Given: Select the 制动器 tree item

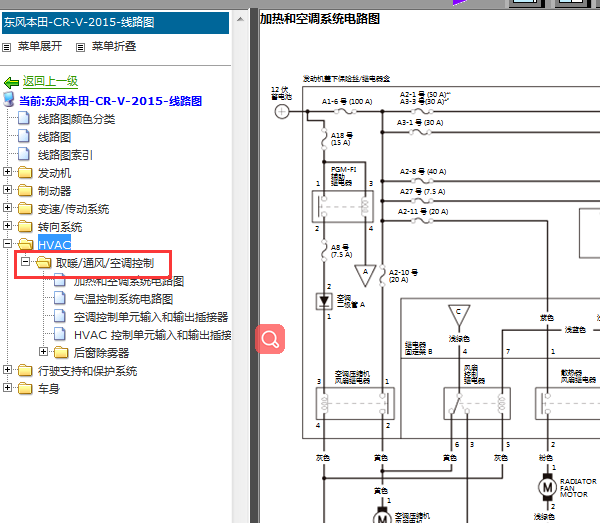Looking at the screenshot, I should tap(54, 191).
